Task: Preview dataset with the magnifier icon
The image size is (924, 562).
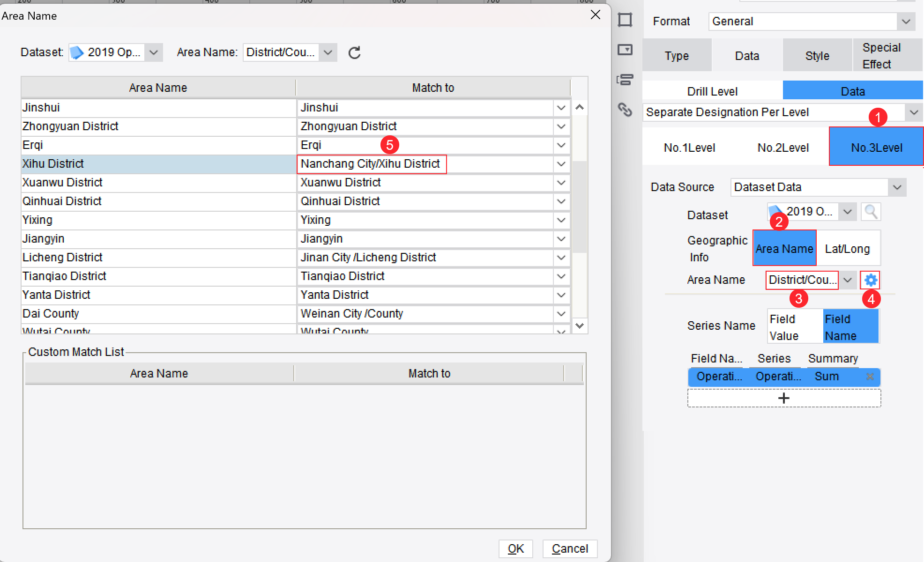Action: coord(871,212)
